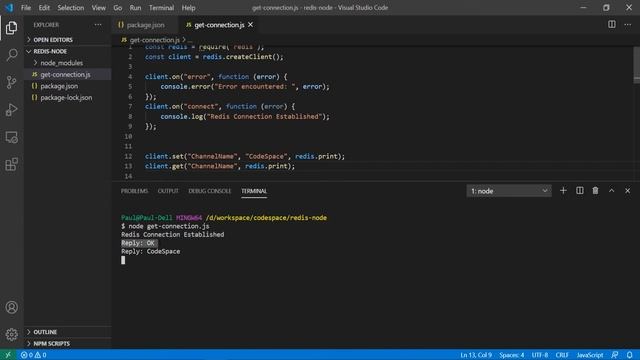Open the Extensions view icon
Image resolution: width=640 pixels, height=360 pixels.
tap(11, 164)
